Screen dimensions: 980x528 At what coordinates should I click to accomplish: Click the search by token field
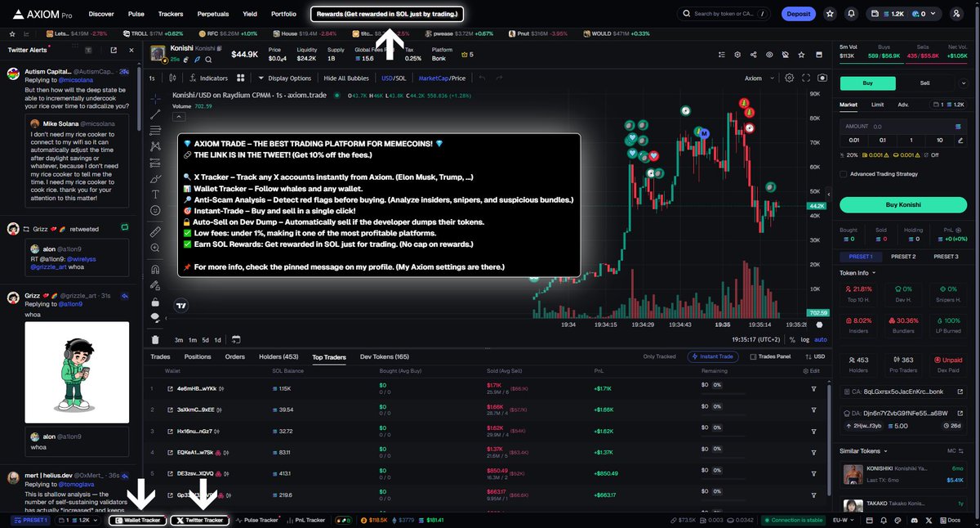724,14
